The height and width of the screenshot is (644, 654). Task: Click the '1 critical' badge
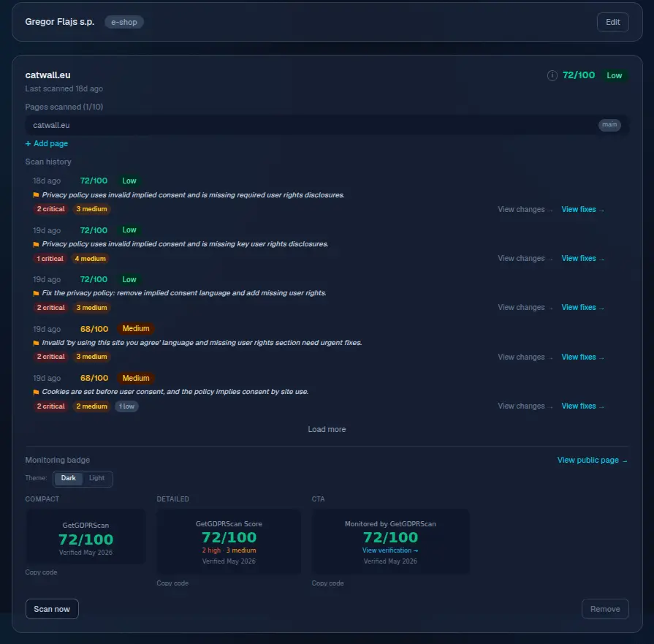click(50, 259)
